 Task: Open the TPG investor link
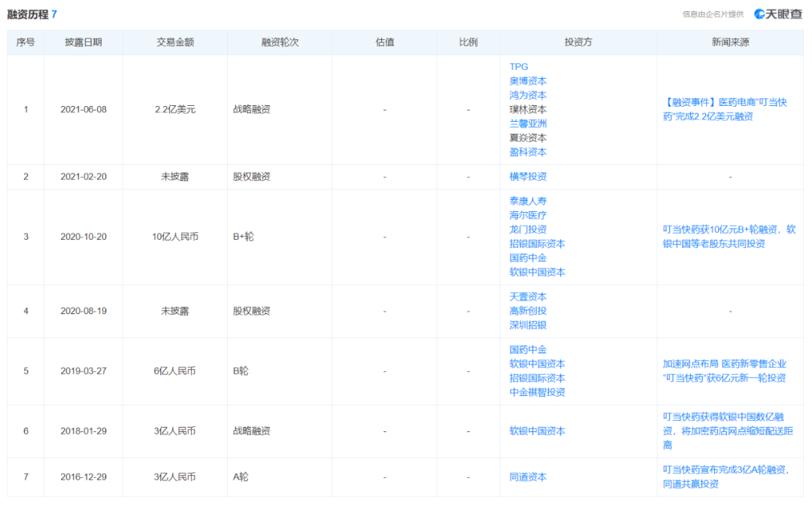518,67
